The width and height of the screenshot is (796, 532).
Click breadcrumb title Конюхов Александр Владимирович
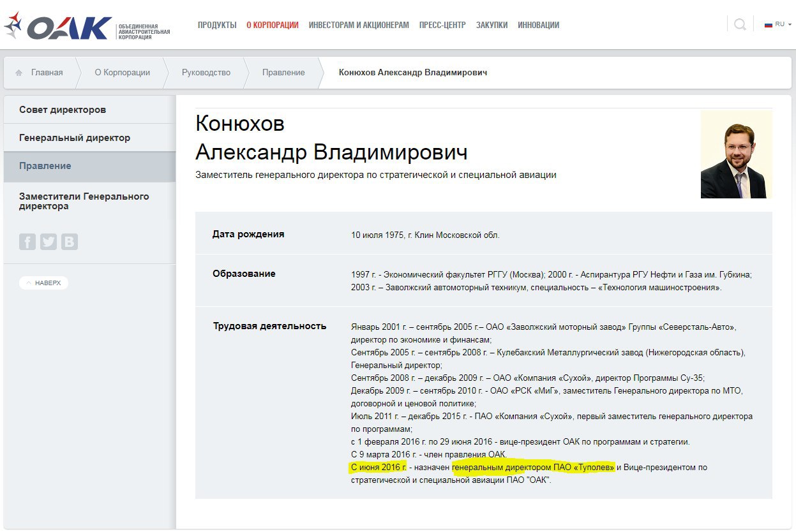(x=413, y=73)
